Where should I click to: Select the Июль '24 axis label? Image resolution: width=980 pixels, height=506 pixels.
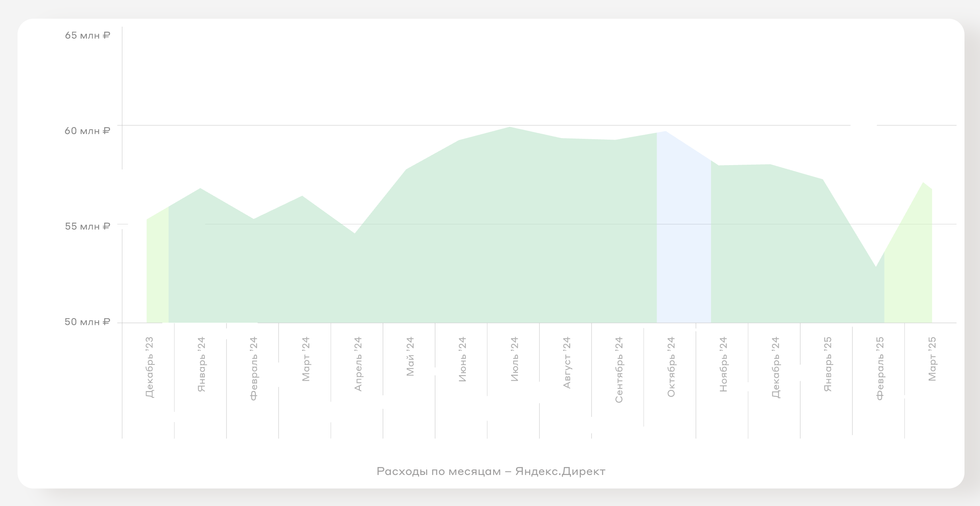click(x=514, y=359)
